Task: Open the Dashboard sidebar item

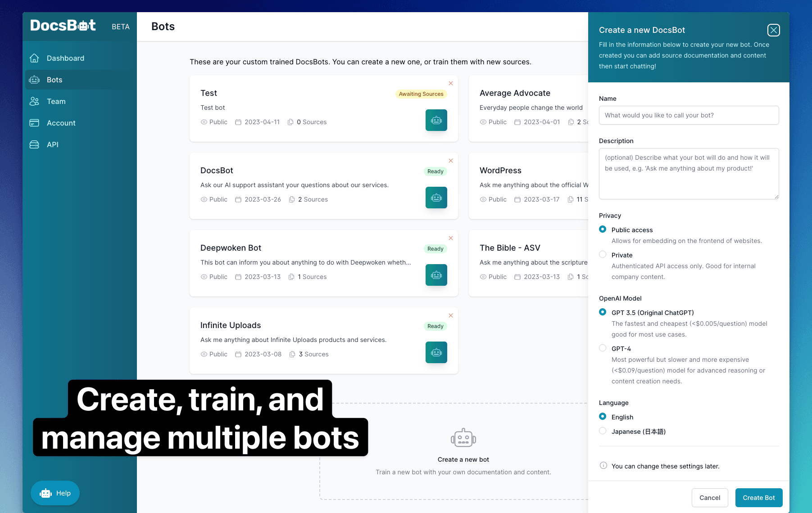Action: [x=65, y=58]
